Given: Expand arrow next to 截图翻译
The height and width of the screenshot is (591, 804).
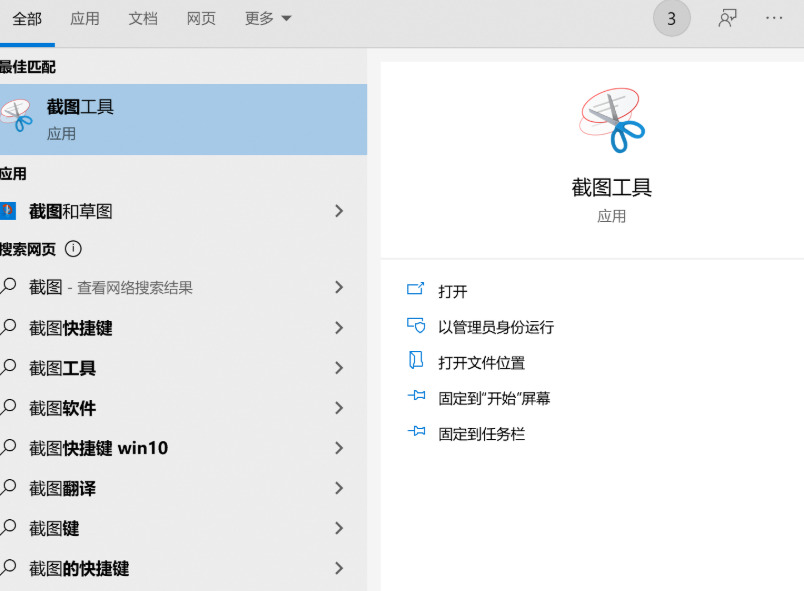Looking at the screenshot, I should pos(339,488).
